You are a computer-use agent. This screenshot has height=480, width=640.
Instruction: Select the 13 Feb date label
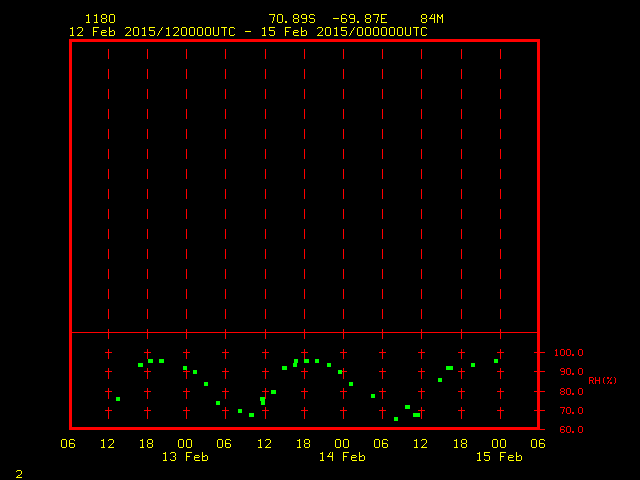tap(185, 457)
